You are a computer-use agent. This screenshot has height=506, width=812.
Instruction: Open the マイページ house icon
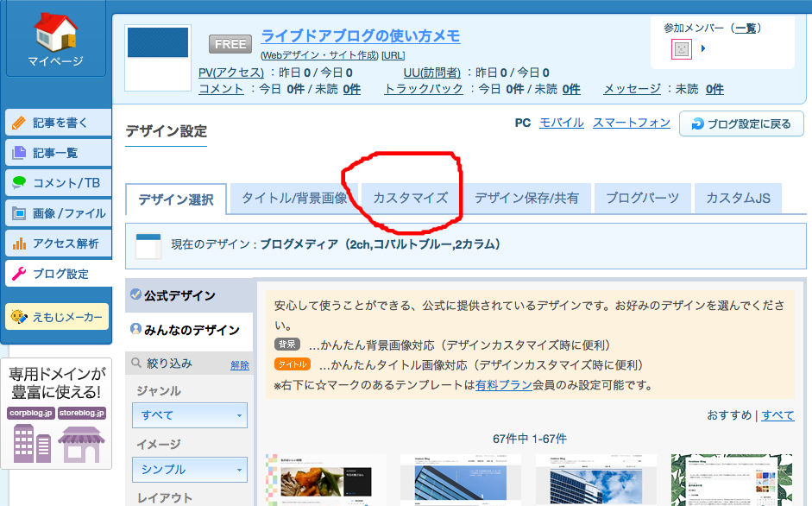point(56,32)
